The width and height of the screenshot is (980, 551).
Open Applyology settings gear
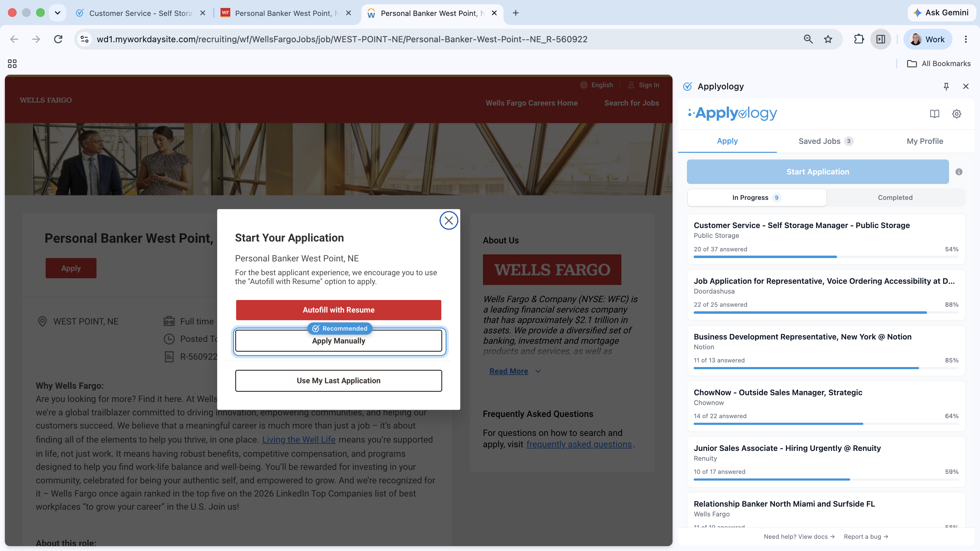[956, 114]
